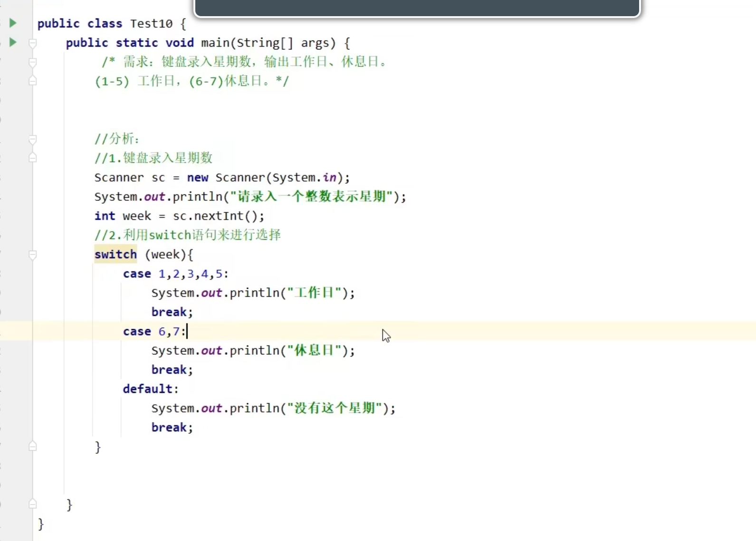Click System.in argument in Scanner constructor
The height and width of the screenshot is (541, 756).
304,178
